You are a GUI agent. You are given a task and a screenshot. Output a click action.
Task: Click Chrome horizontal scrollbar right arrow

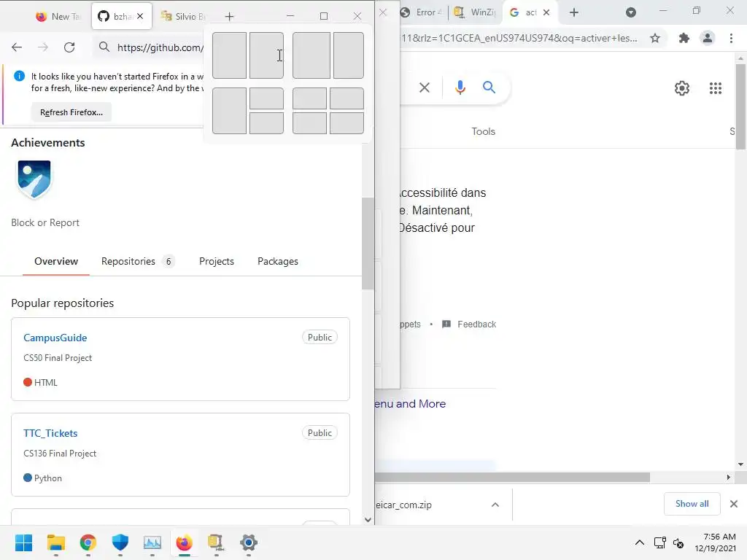tap(729, 477)
